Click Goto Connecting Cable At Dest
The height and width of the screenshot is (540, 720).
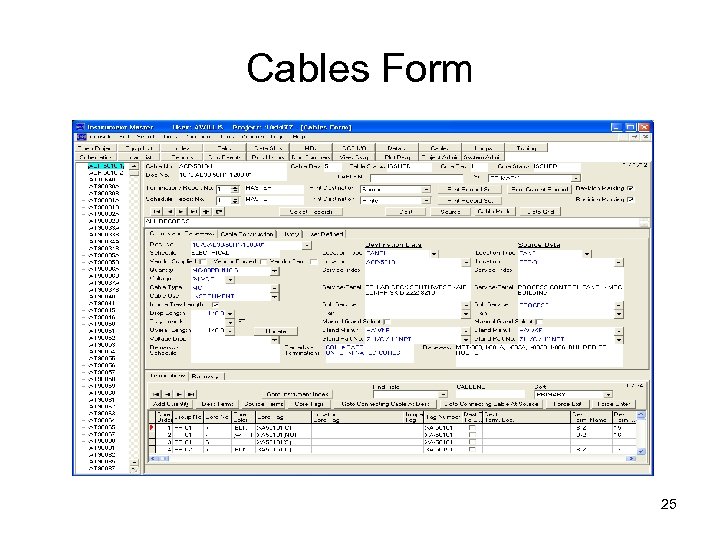[x=385, y=404]
